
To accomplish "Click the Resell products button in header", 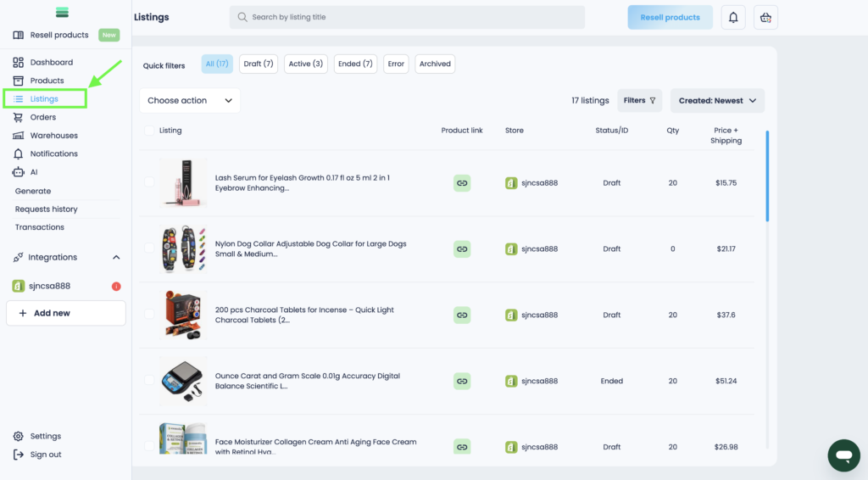I will coord(670,18).
